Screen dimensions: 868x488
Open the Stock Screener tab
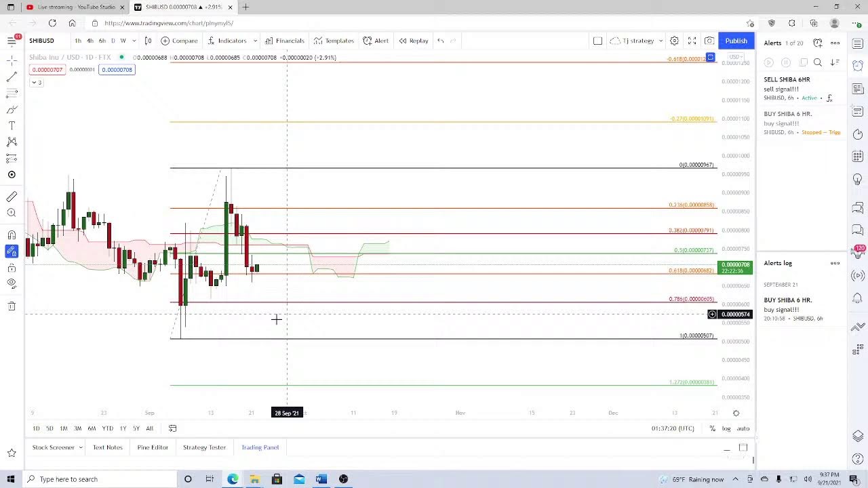54,447
